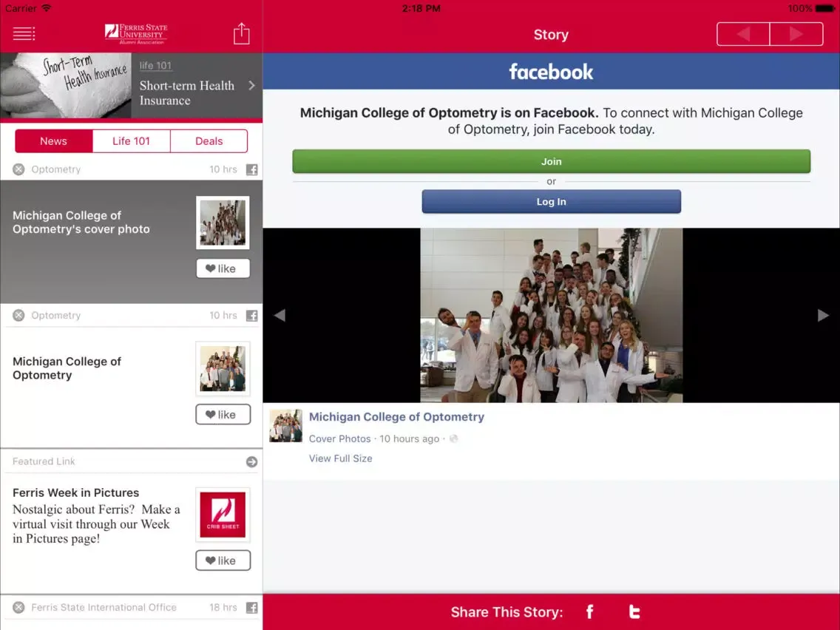Switch to the Life 101 tab
Image resolution: width=840 pixels, height=630 pixels.
pos(132,141)
